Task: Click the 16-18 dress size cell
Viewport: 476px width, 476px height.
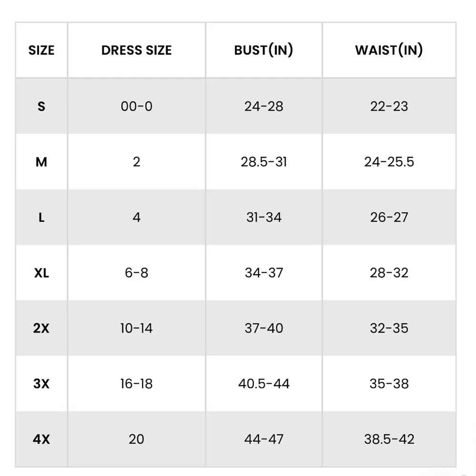Action: (x=137, y=384)
